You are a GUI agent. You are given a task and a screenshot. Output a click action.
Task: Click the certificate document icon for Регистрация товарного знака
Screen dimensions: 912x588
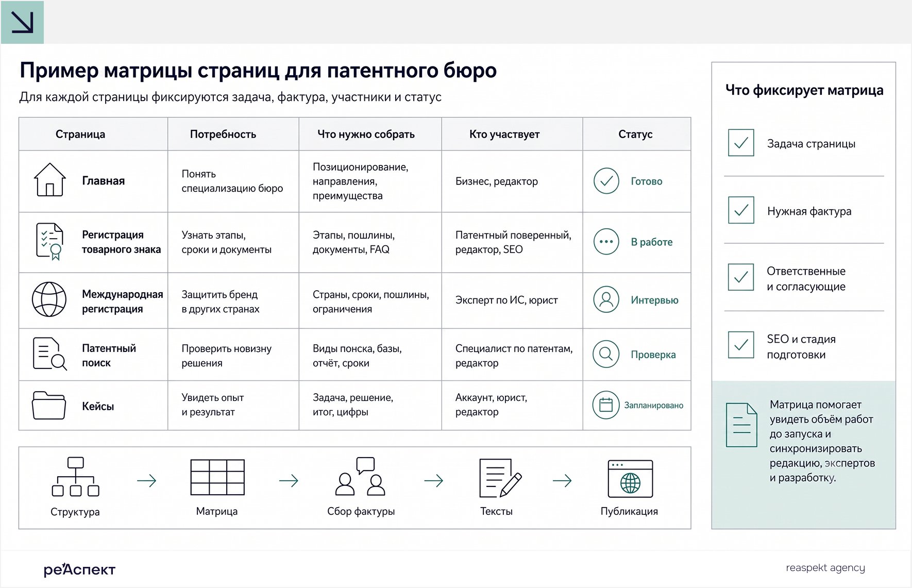point(49,241)
